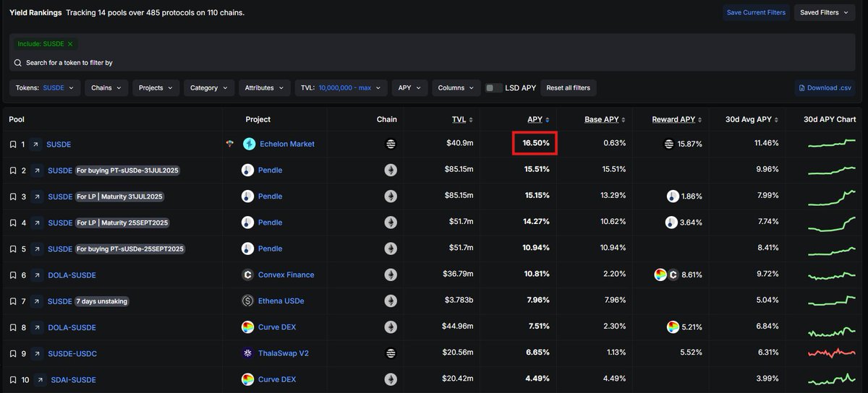Open the Chains filter dropdown
This screenshot has width=868, height=393.
click(x=106, y=87)
